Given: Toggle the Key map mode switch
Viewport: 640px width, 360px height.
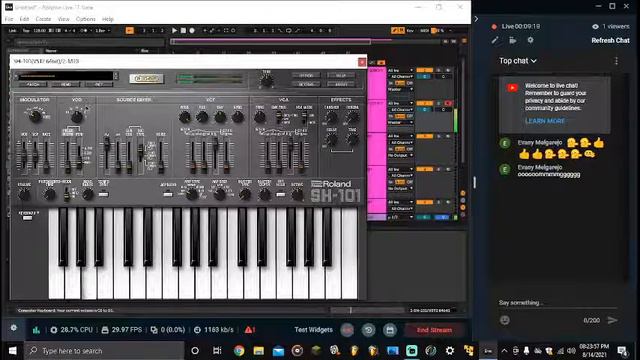Looking at the screenshot, I should coord(410,31).
